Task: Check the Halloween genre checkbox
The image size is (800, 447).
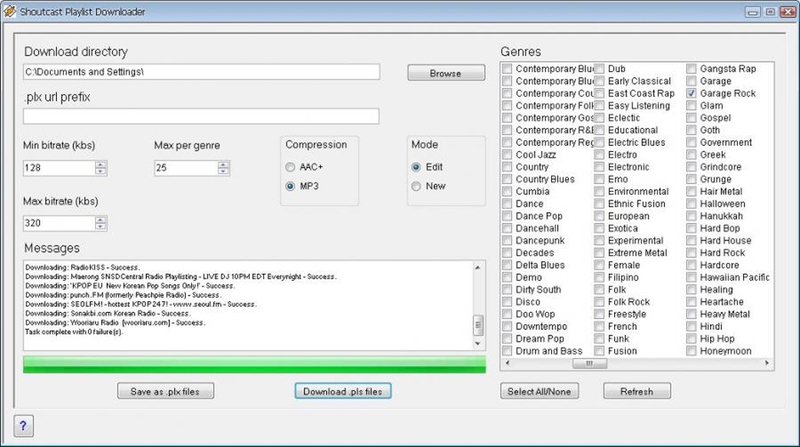Action: [691, 204]
